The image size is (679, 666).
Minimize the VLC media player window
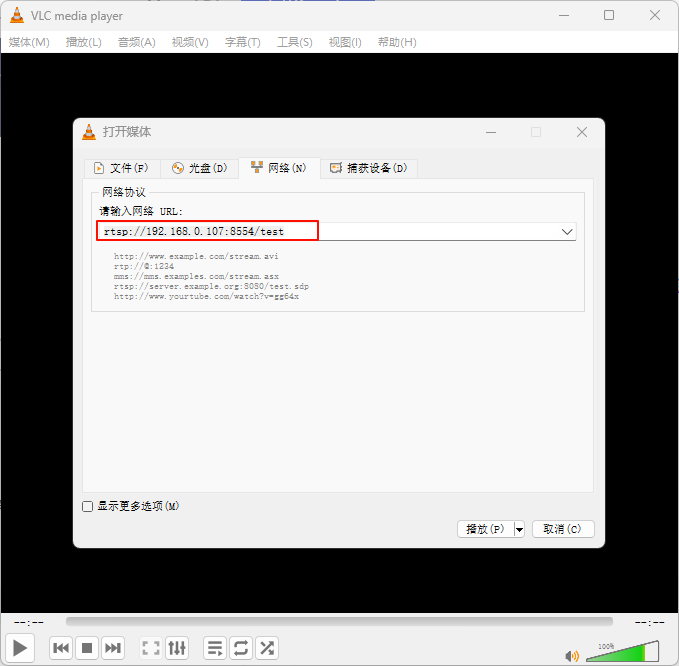pos(564,15)
